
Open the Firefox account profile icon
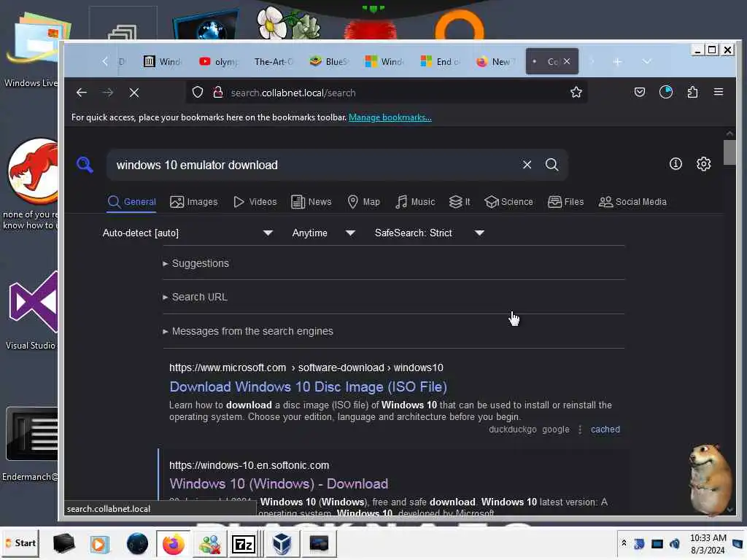coord(665,93)
